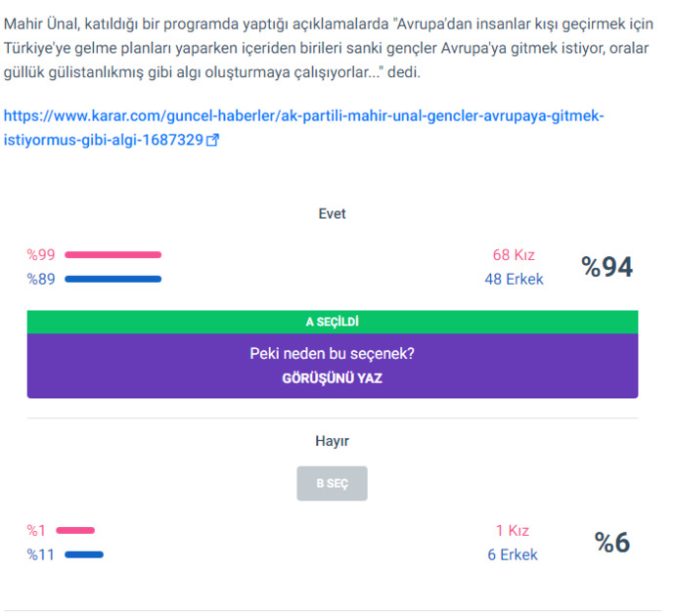The image size is (675, 616).
Task: Click the 48 Erkek vote count
Action: click(514, 280)
